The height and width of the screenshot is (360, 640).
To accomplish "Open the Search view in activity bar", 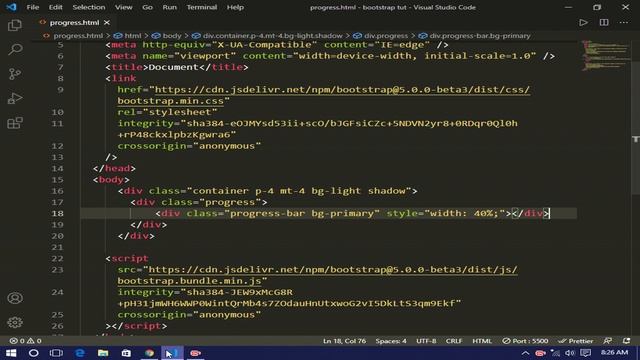I will coord(15,49).
